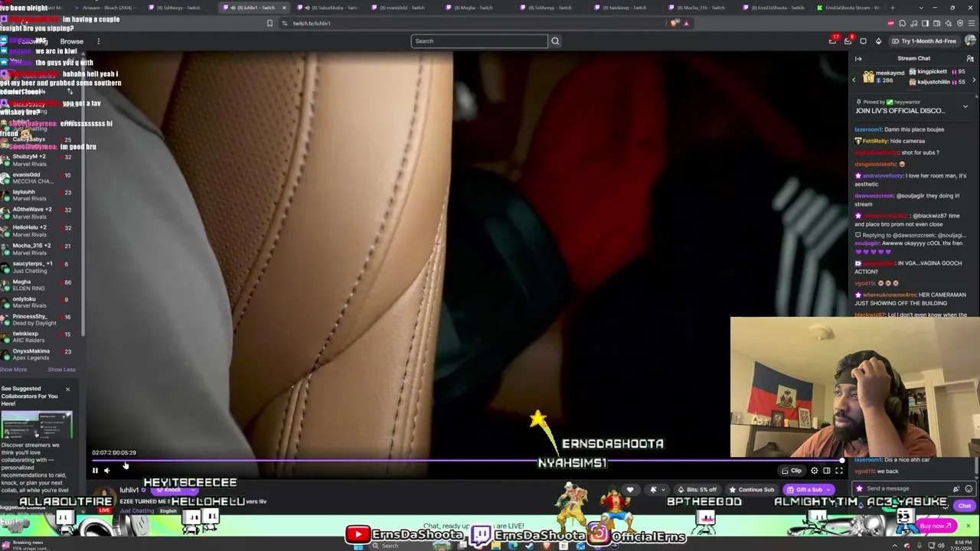Close the Suggested Collaborators card
Viewport: 980px width, 551px height.
(67, 390)
